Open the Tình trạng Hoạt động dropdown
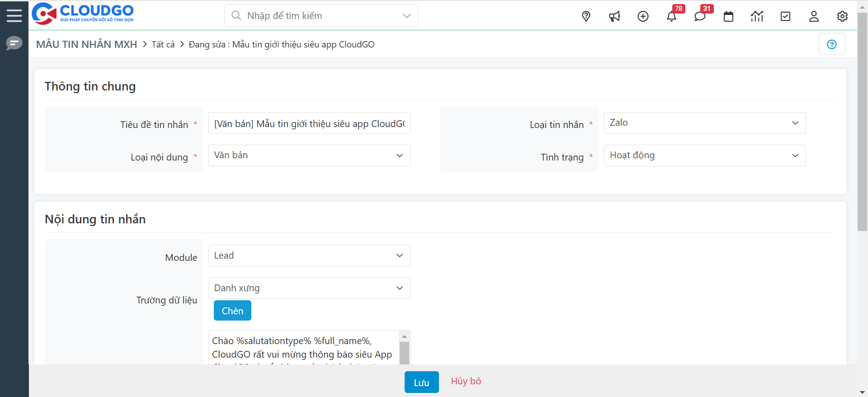 (704, 156)
